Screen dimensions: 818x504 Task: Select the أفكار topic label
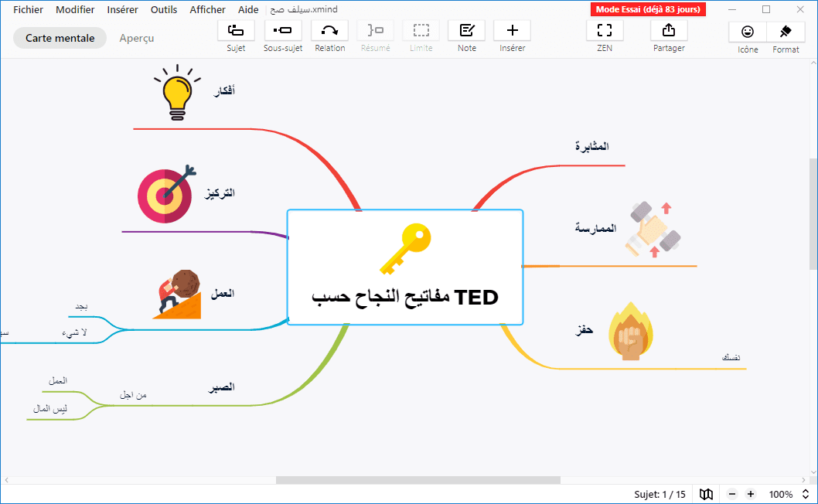click(224, 90)
